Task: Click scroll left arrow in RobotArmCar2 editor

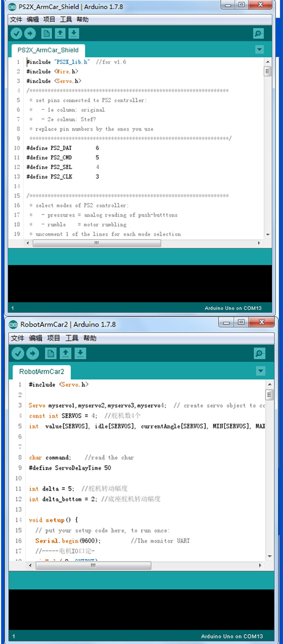Action: (30, 565)
